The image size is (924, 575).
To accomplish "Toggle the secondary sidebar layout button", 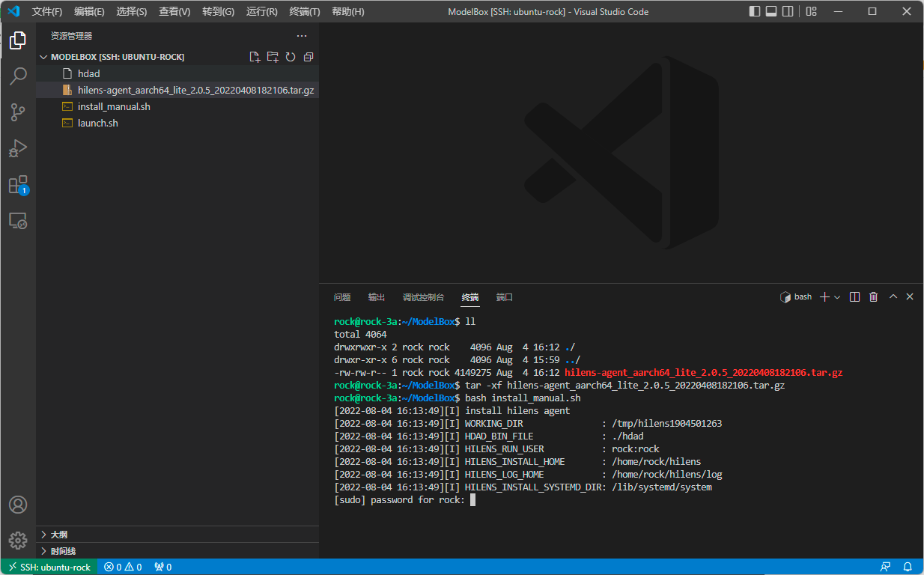I will 787,11.
